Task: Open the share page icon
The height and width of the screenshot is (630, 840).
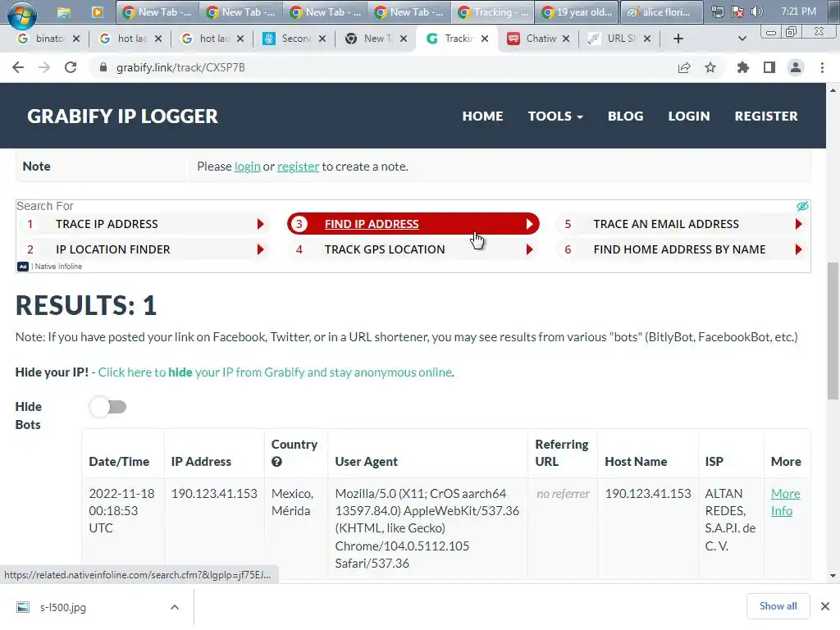Action: [684, 67]
